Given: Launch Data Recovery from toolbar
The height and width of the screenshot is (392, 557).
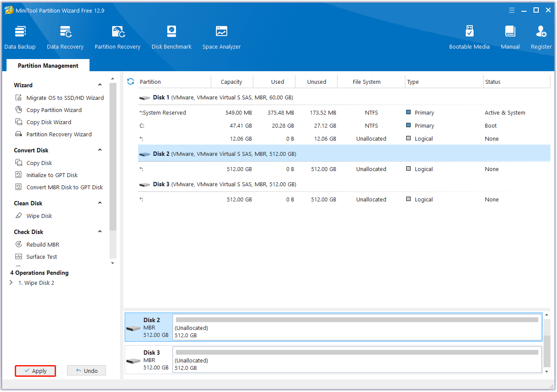Looking at the screenshot, I should [65, 37].
